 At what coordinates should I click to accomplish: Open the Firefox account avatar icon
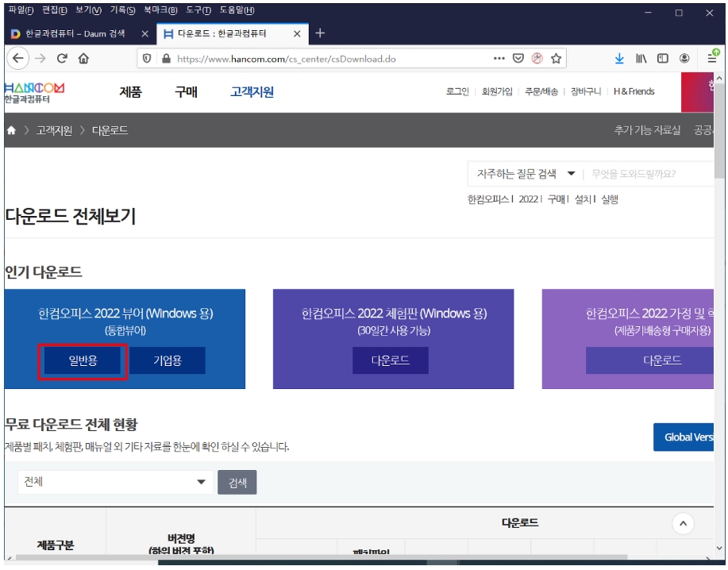tap(684, 59)
